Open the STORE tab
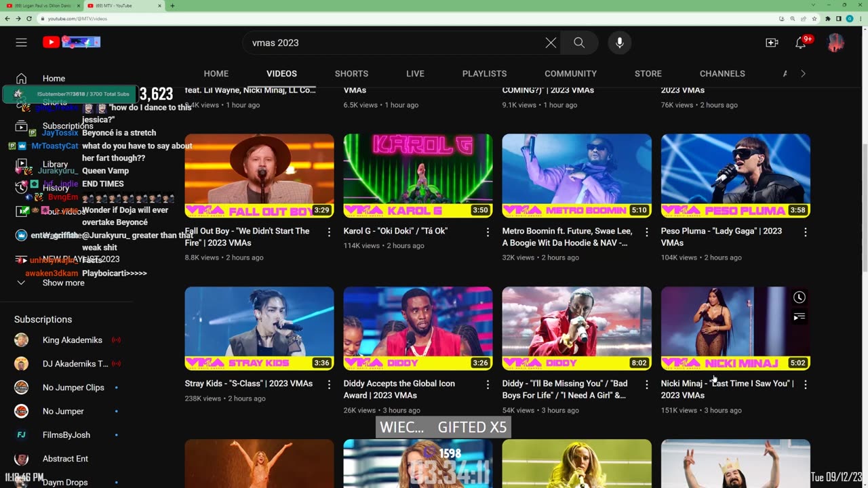 pyautogui.click(x=648, y=73)
